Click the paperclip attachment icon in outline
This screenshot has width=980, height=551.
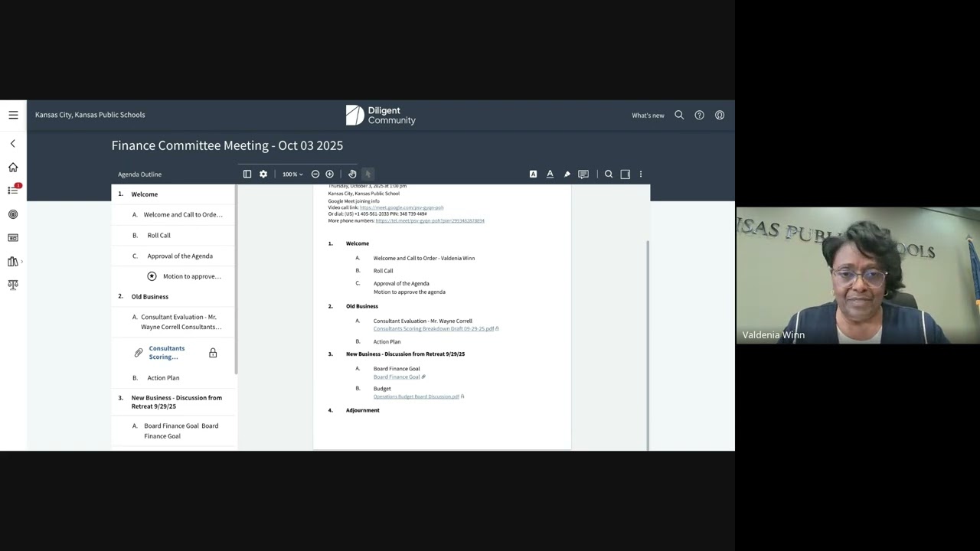[139, 353]
